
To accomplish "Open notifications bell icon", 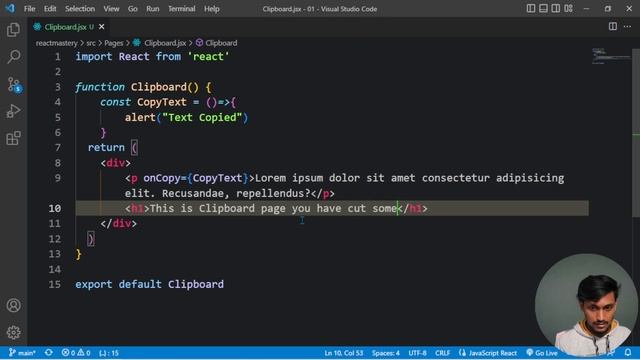I will [x=628, y=353].
